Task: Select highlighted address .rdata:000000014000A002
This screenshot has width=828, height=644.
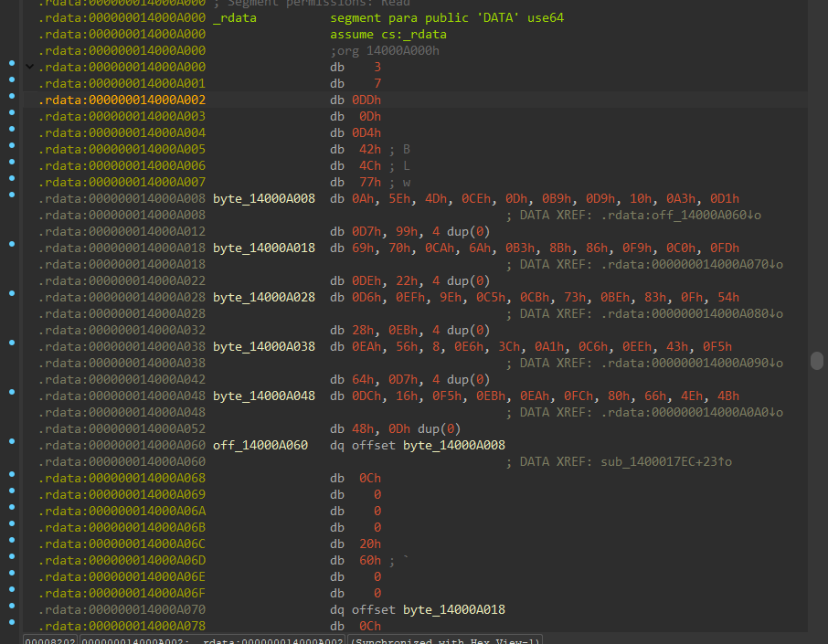Action: tap(122, 100)
